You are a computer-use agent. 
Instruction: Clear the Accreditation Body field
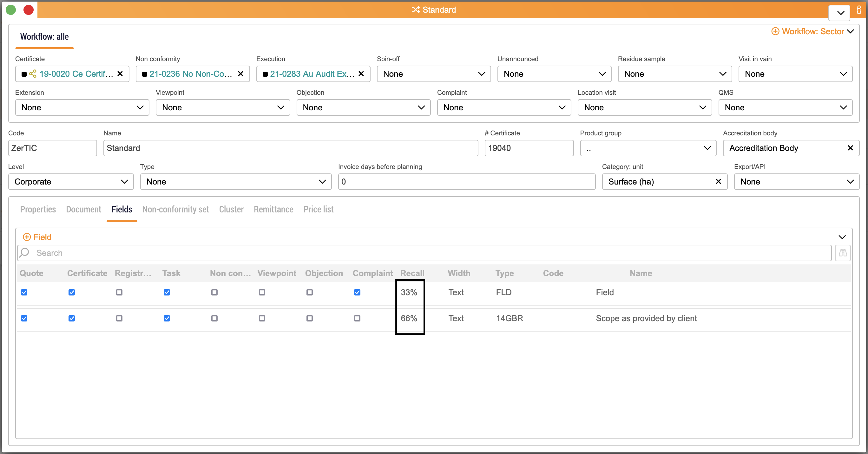(850, 148)
